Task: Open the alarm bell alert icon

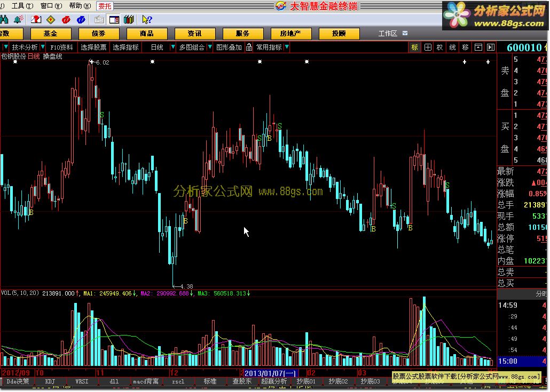Action: coord(19,19)
